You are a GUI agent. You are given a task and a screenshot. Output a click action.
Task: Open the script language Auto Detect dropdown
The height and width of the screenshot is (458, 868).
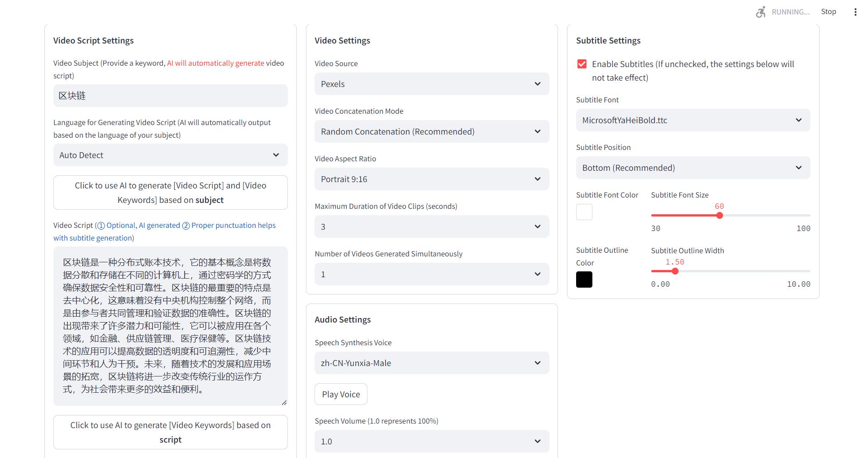[x=170, y=155]
